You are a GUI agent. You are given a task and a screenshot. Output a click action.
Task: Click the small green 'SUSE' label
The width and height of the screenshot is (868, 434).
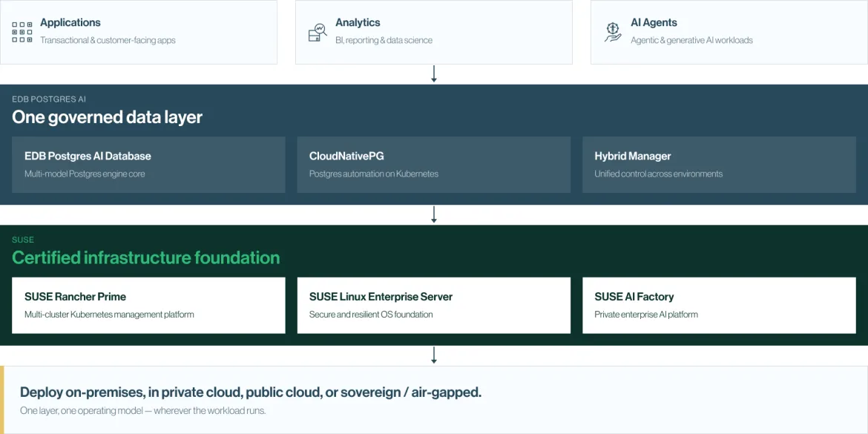point(23,240)
